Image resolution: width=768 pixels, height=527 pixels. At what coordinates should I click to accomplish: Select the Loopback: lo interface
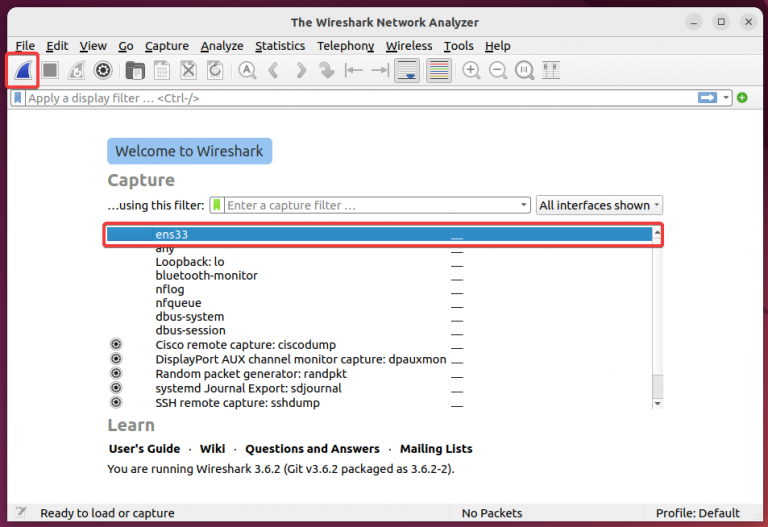click(190, 262)
